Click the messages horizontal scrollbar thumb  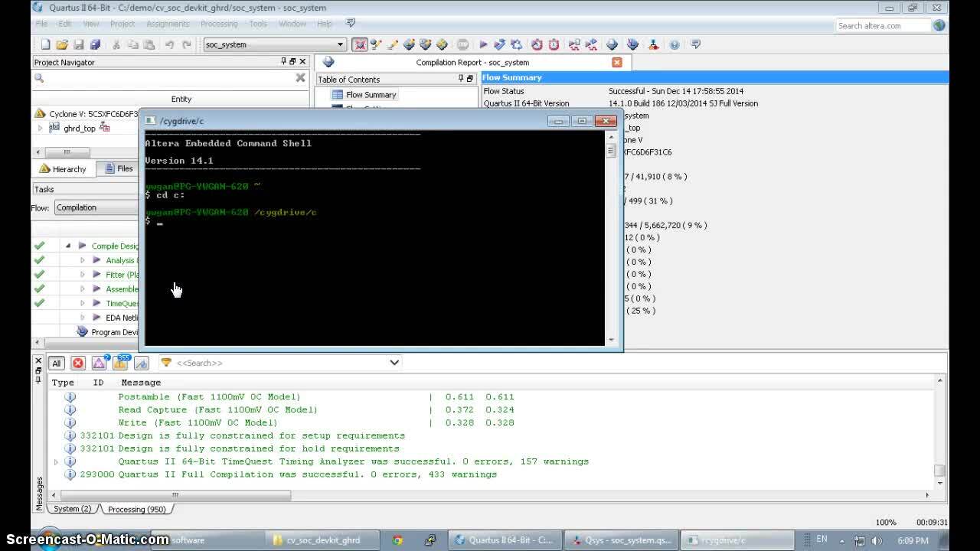[175, 495]
